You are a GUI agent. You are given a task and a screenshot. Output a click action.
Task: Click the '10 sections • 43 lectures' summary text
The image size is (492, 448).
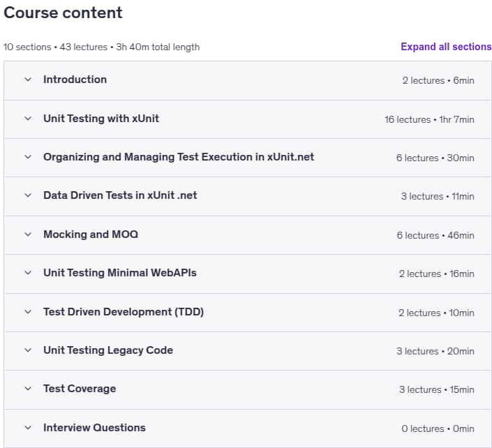56,47
